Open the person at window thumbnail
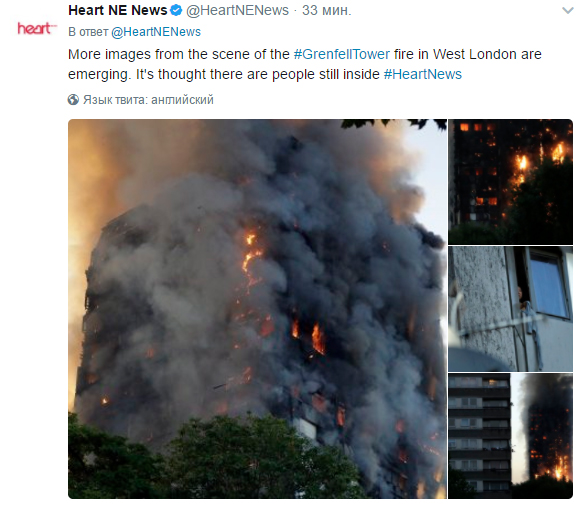Screen dimensions: 585x506 pos(510,309)
